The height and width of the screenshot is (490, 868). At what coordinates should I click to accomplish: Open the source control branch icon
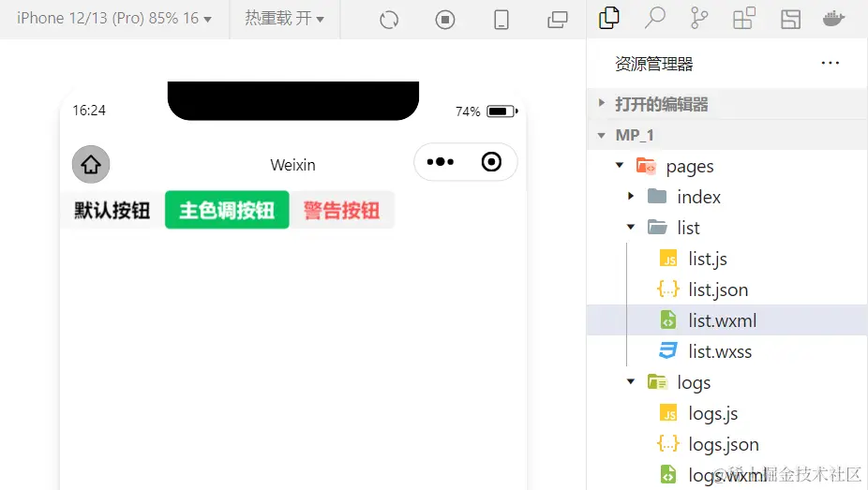pos(699,18)
